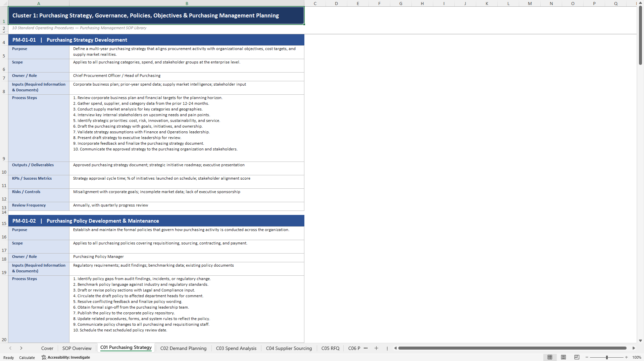Select cell starting 'Misalignment with corporate goals'
Viewport: 644px width, 361px height.
point(187,195)
